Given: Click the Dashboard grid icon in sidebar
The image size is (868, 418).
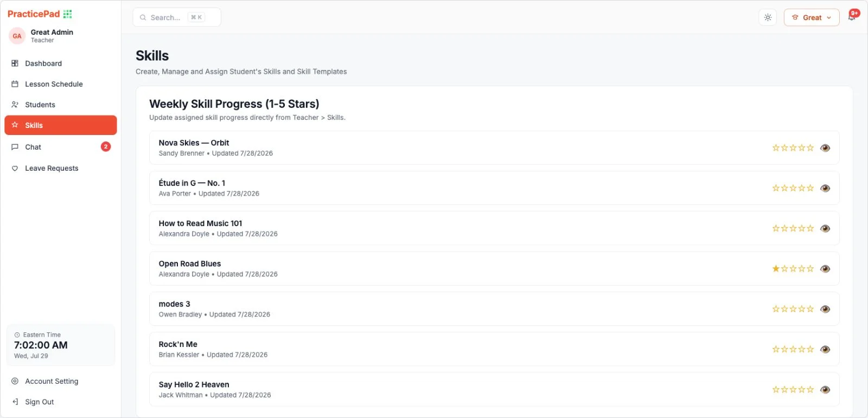Looking at the screenshot, I should pyautogui.click(x=15, y=63).
